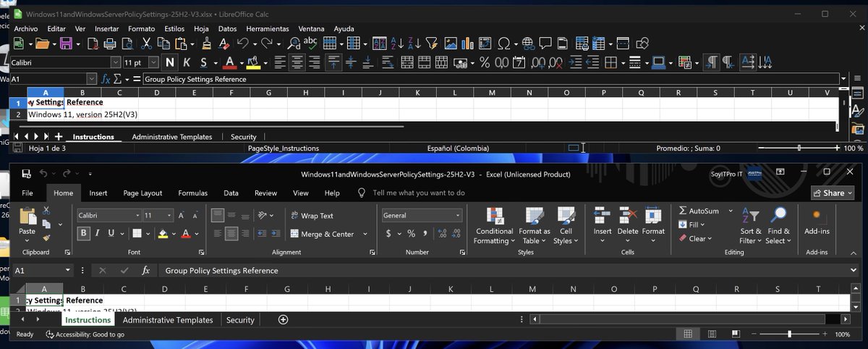Open Conditional Formatting in Excel

click(x=494, y=226)
